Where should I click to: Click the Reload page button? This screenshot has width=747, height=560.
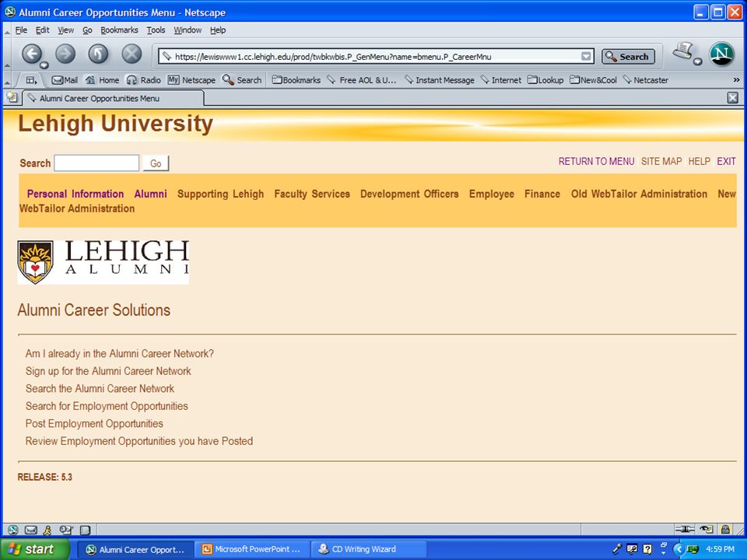click(98, 54)
